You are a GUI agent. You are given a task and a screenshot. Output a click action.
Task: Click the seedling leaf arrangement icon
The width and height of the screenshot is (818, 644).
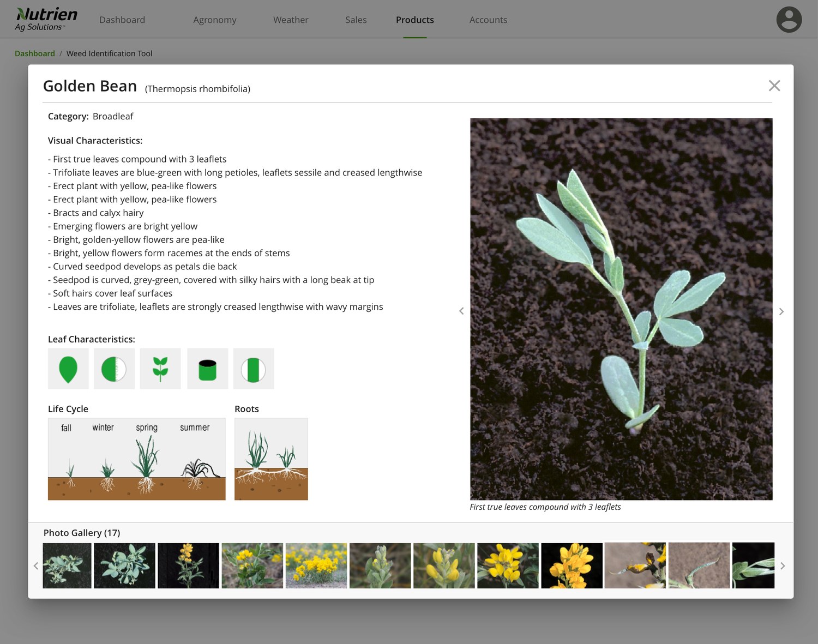pyautogui.click(x=160, y=369)
